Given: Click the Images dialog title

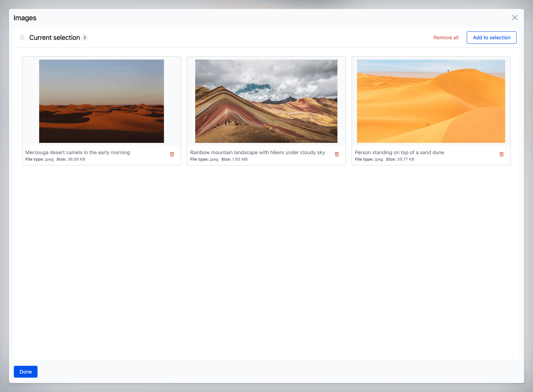Looking at the screenshot, I should (25, 18).
